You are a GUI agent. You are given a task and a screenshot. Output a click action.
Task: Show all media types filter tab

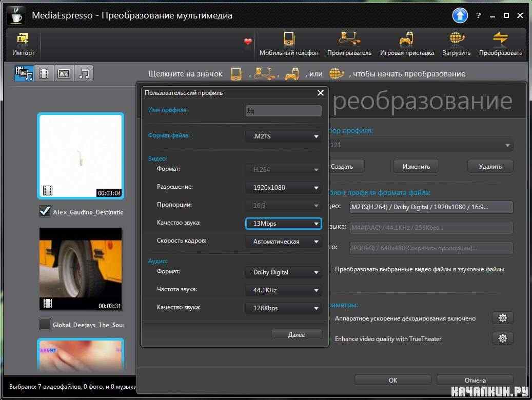coord(24,73)
